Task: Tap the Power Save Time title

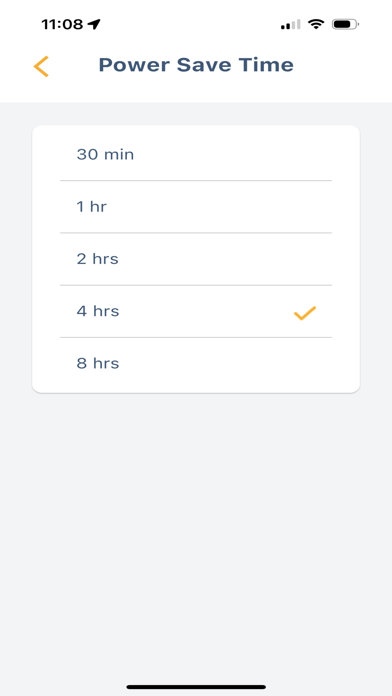Action: pyautogui.click(x=196, y=65)
